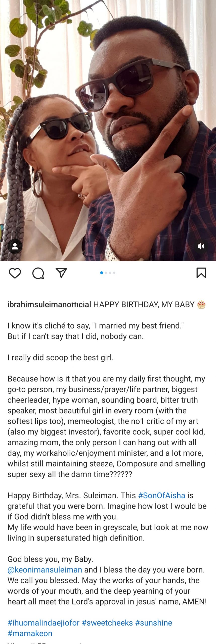Mute the post audio with the speaker icon
The image size is (216, 644).
click(x=201, y=246)
